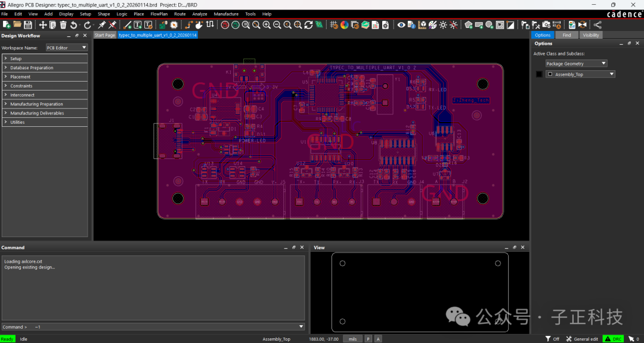Viewport: 644px width, 343px height.
Task: Switch to the Find tab
Action: tap(567, 35)
